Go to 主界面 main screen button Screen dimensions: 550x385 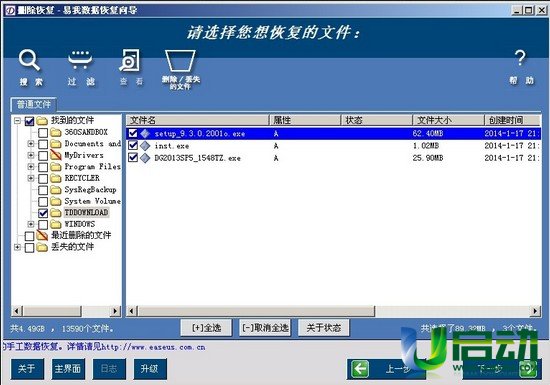tap(68, 369)
